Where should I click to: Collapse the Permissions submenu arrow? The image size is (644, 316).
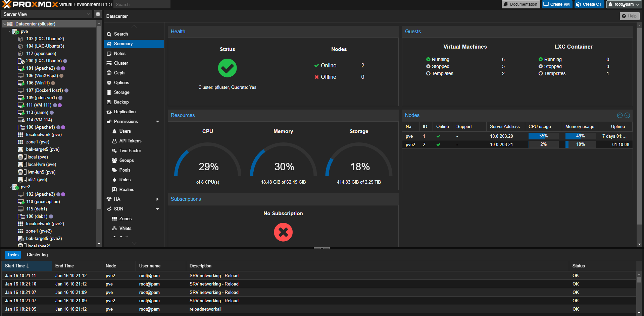point(158,122)
